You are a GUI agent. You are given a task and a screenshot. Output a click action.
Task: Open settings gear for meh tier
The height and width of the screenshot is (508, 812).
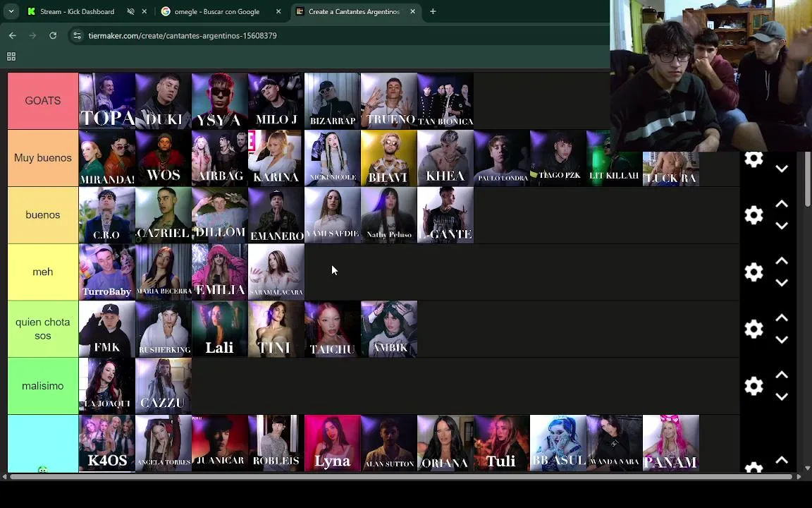click(753, 272)
